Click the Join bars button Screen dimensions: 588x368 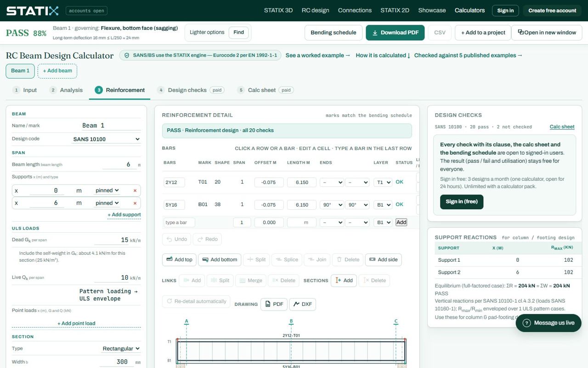coord(317,260)
